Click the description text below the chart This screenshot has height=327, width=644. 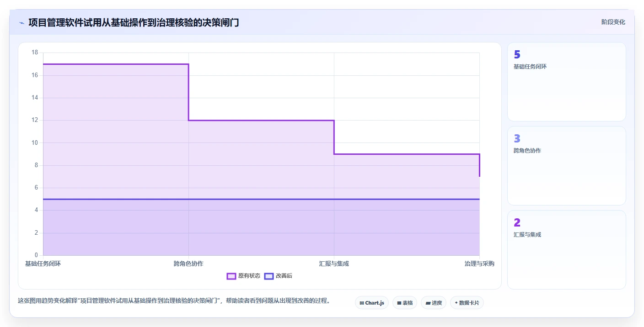tap(174, 301)
